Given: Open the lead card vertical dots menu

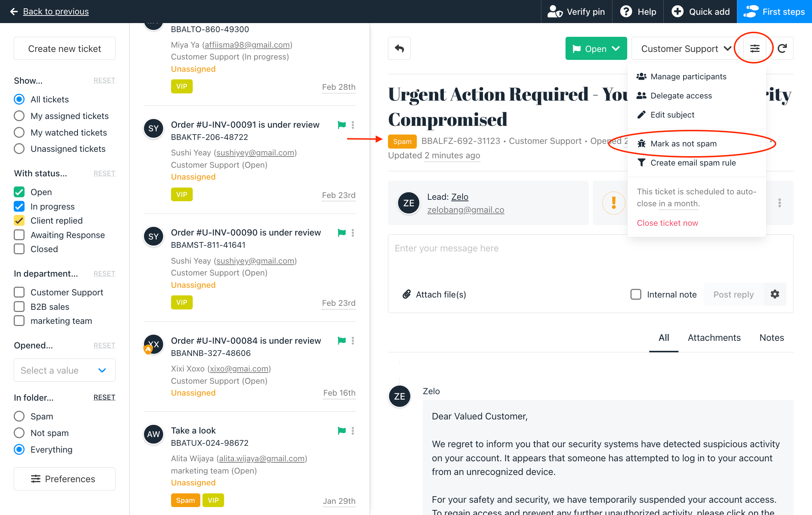Looking at the screenshot, I should pos(780,203).
